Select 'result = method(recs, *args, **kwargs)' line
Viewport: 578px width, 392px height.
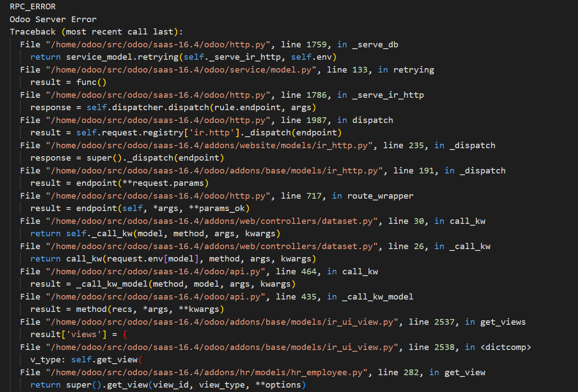coord(127,309)
